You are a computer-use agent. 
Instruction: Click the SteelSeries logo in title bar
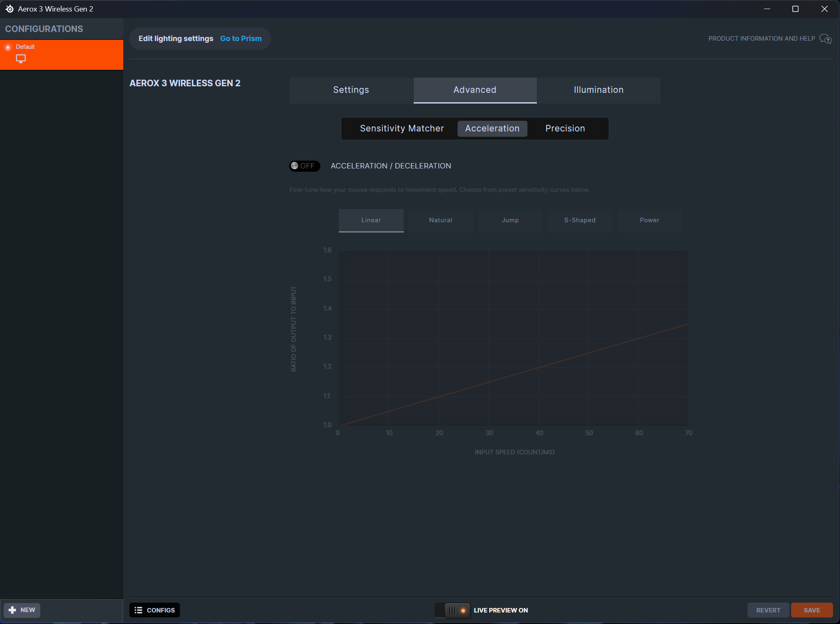coord(9,9)
